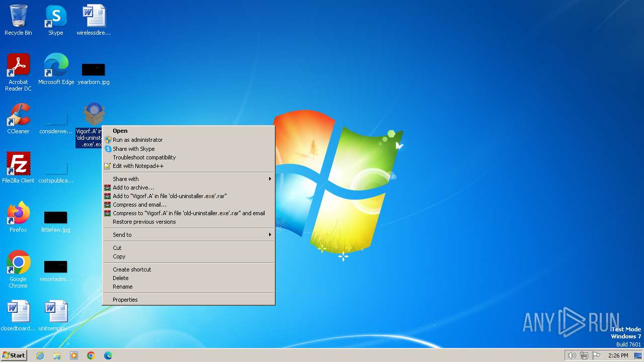Launch Chrome from the taskbar

(x=91, y=355)
